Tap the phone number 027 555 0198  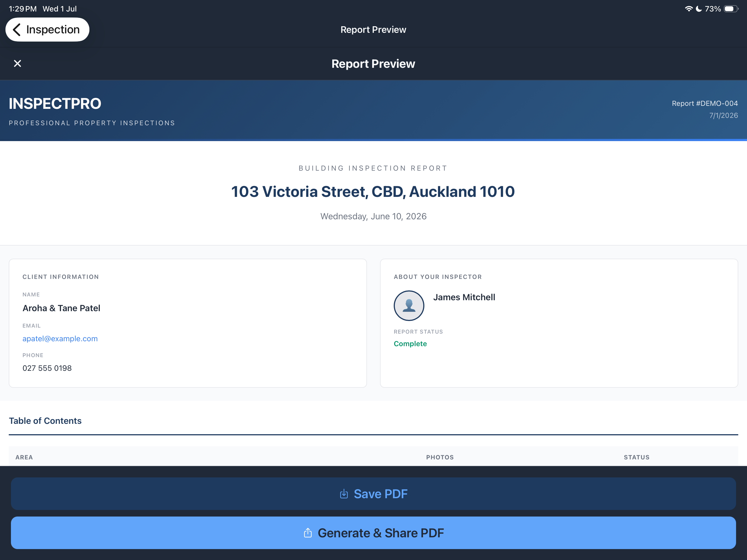[47, 368]
